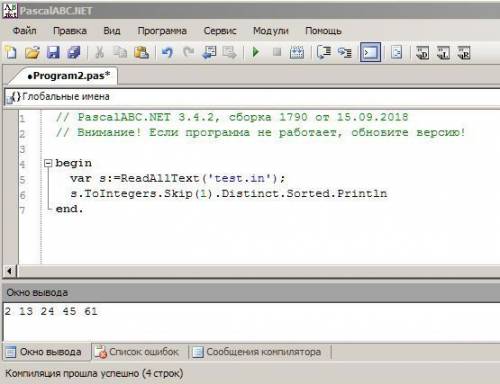Screen dimensions: 500x384
Task: Cut selection with scissors icon
Action: click(99, 53)
